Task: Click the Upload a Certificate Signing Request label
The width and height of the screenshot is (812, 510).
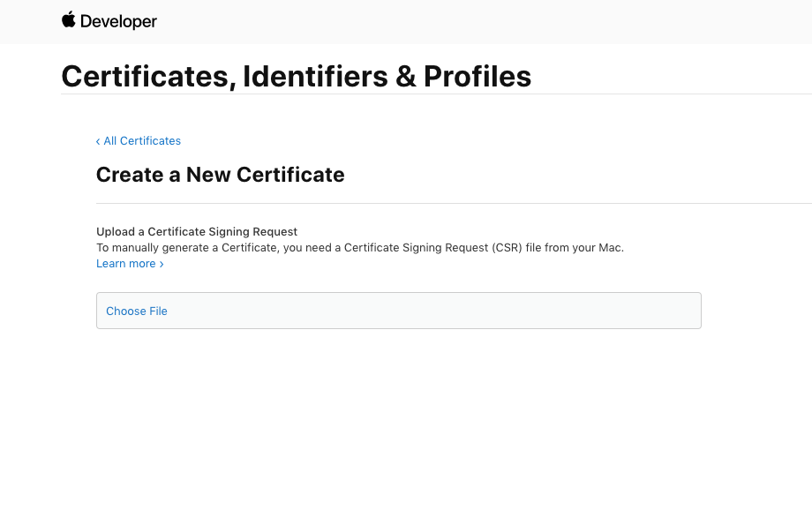Action: (x=197, y=232)
